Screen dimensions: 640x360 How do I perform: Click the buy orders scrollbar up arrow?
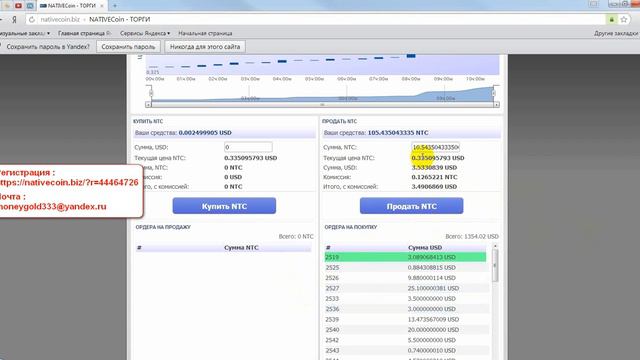pyautogui.click(x=495, y=246)
